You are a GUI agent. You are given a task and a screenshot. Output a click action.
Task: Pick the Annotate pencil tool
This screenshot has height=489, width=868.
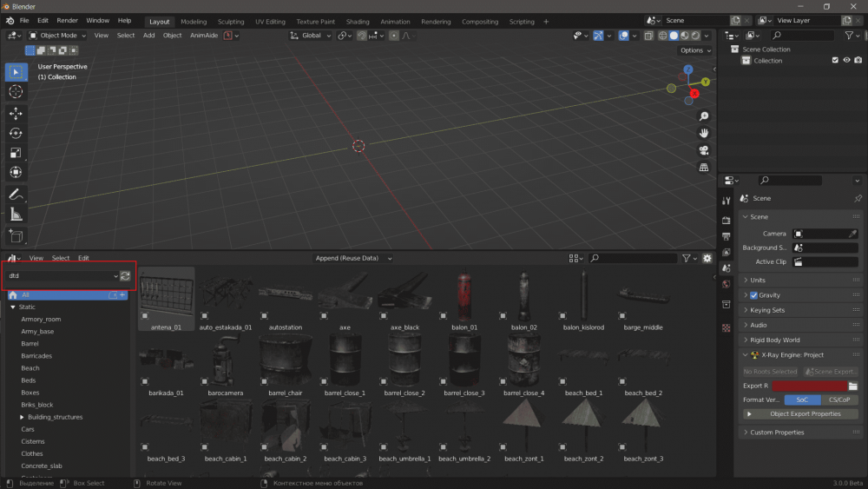16,195
